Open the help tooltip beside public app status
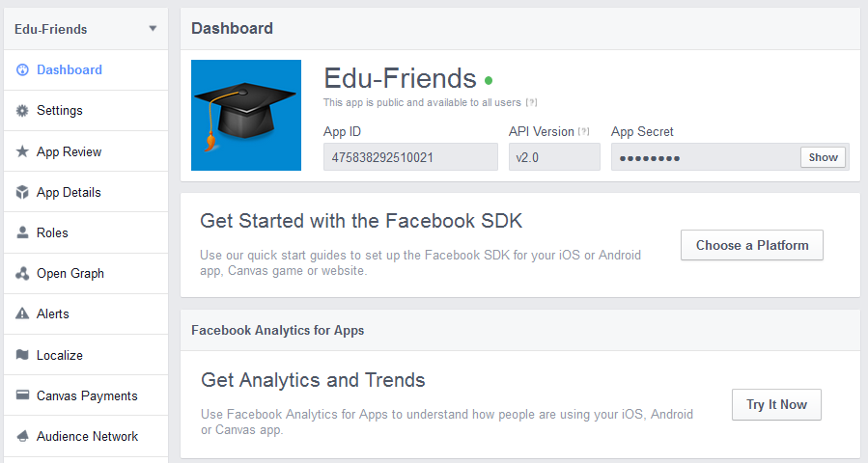The width and height of the screenshot is (868, 463). (x=531, y=102)
